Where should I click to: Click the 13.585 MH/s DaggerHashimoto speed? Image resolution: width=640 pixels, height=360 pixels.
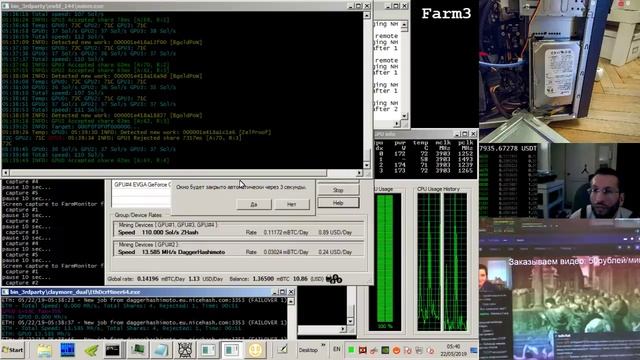coord(183,252)
